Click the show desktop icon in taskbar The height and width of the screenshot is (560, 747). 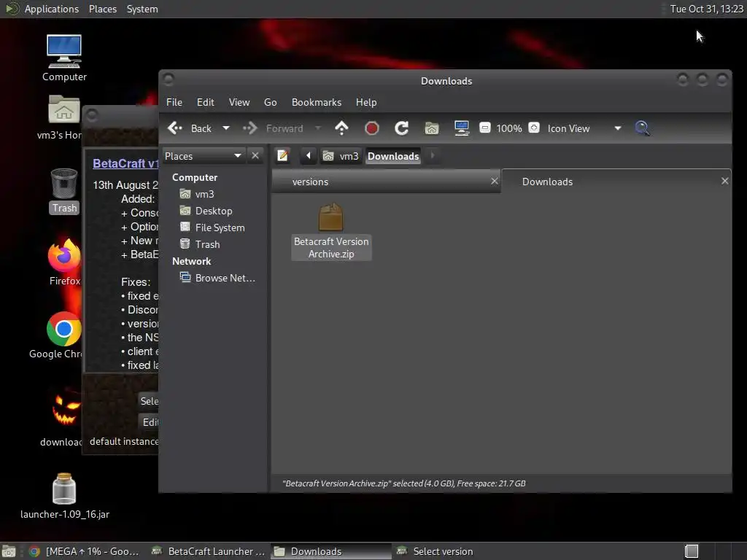click(x=9, y=551)
